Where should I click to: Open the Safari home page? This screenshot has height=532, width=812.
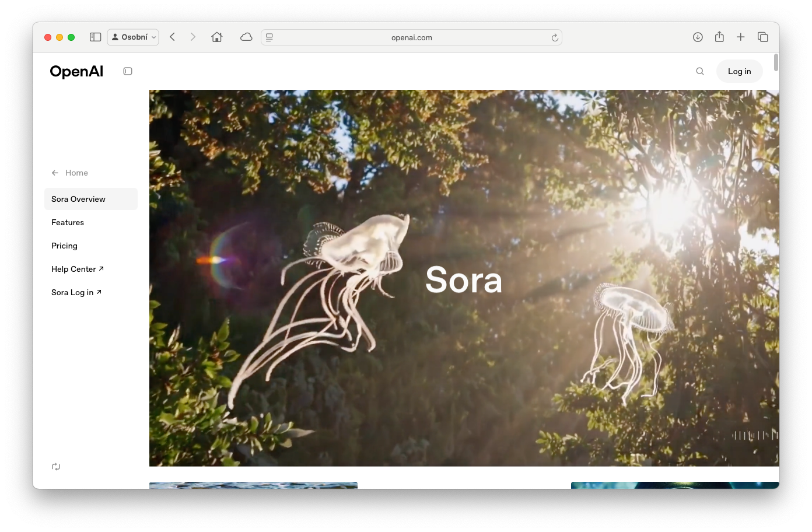click(x=217, y=37)
